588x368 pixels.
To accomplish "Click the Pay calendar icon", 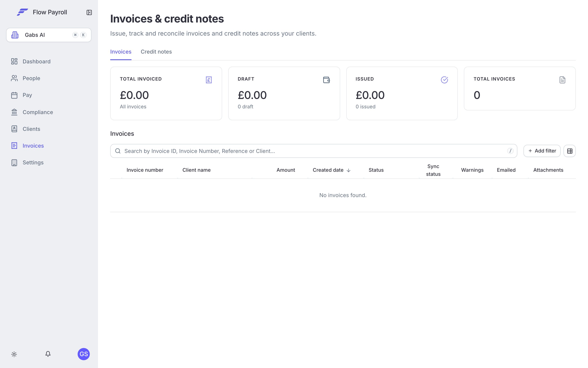I will [x=14, y=95].
